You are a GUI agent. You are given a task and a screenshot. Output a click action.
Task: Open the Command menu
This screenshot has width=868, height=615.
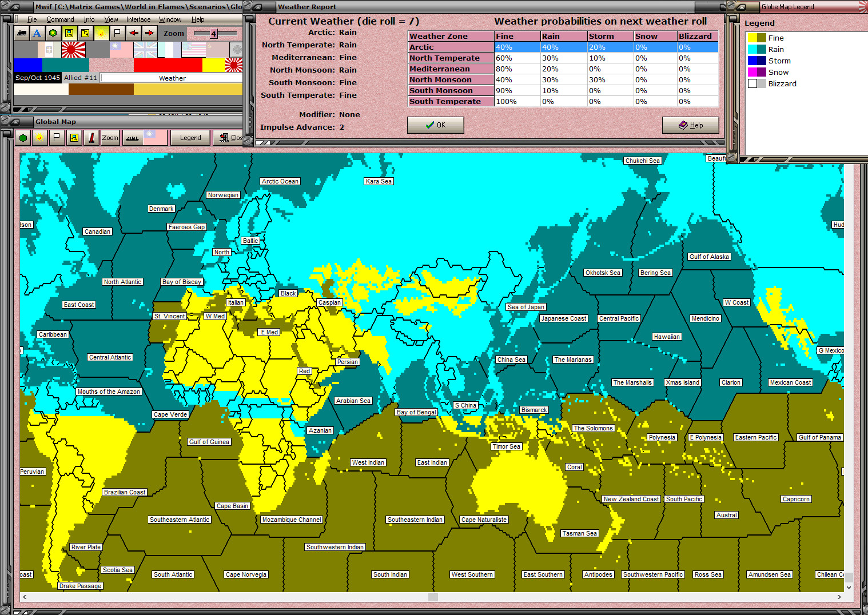click(x=61, y=19)
